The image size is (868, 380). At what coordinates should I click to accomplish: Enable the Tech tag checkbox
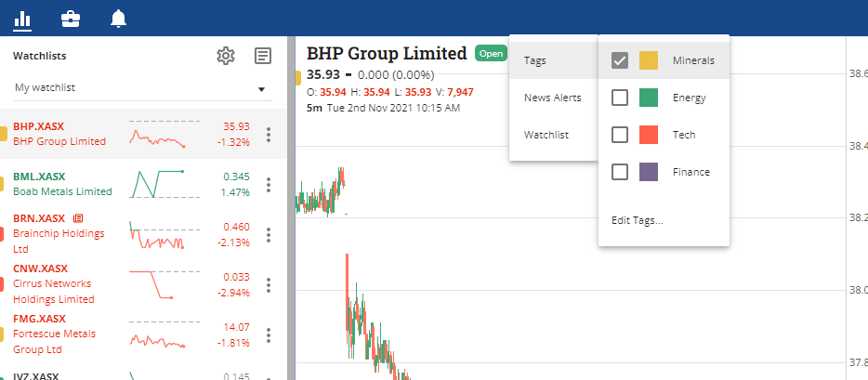pos(620,135)
